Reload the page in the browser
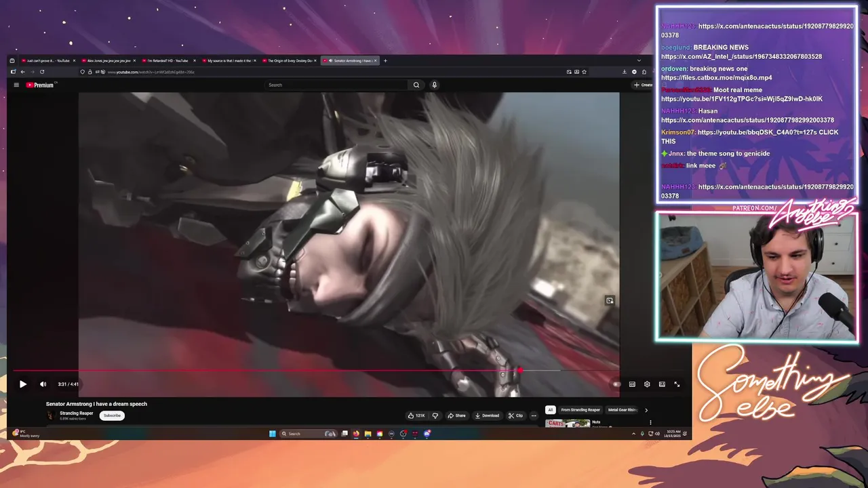868x488 pixels. pos(41,72)
